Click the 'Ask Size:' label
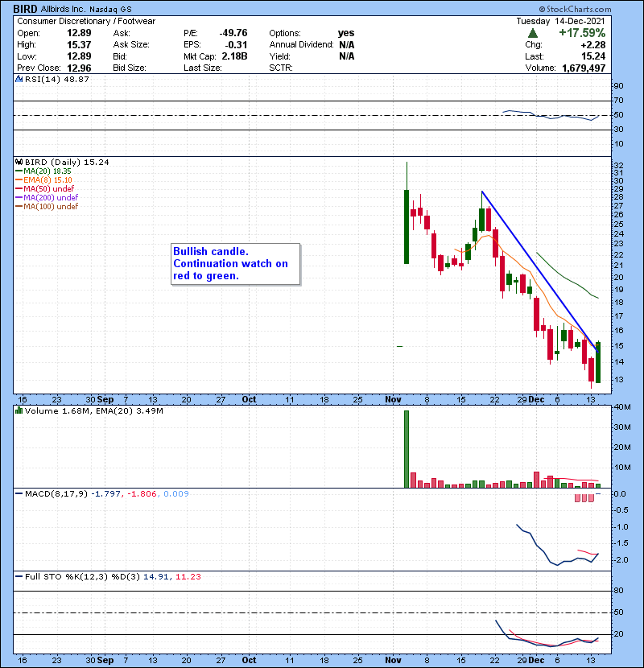 pos(131,44)
